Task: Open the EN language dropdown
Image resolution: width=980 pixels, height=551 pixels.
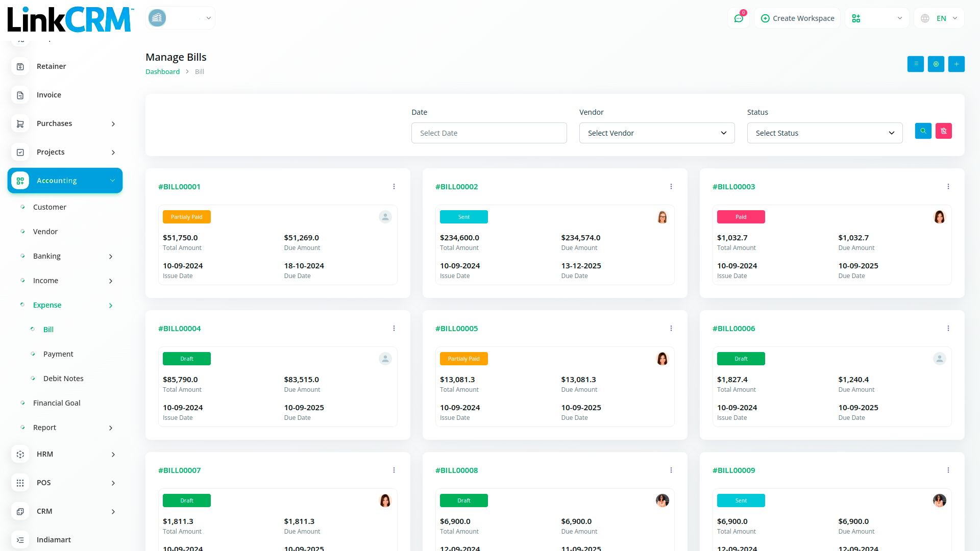Action: tap(940, 18)
